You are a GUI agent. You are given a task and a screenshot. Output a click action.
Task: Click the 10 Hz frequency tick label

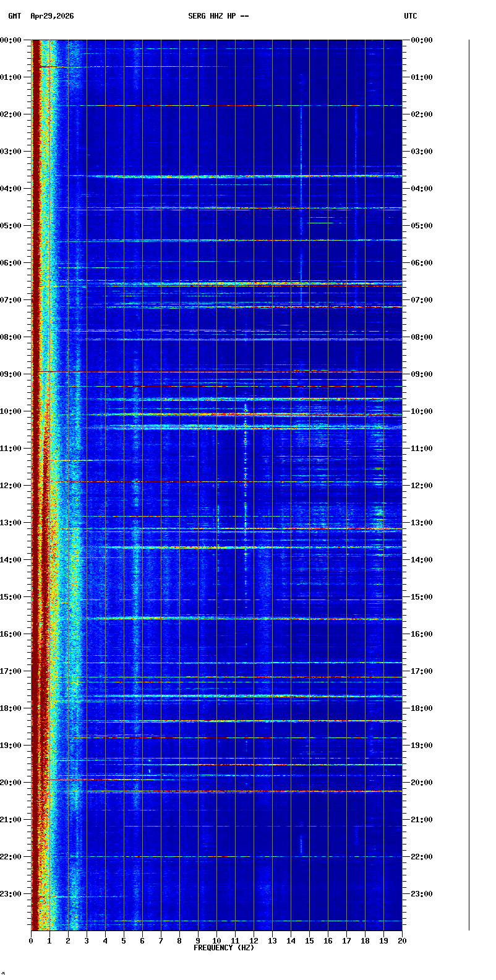[x=216, y=941]
